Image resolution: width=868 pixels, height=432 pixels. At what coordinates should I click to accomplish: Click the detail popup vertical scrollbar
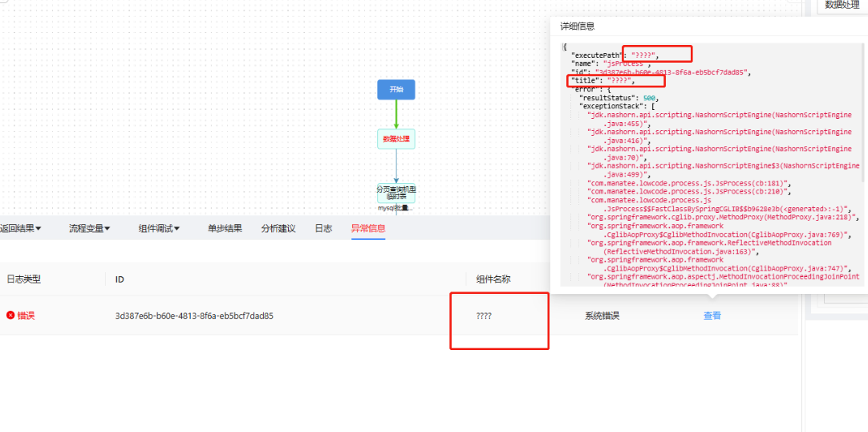[x=865, y=113]
